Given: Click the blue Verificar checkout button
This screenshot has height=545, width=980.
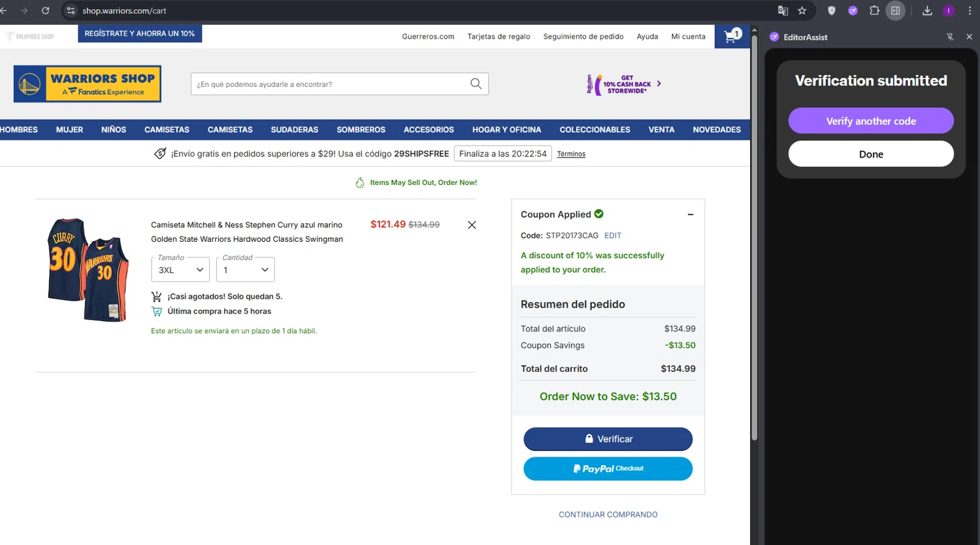Looking at the screenshot, I should [x=608, y=439].
